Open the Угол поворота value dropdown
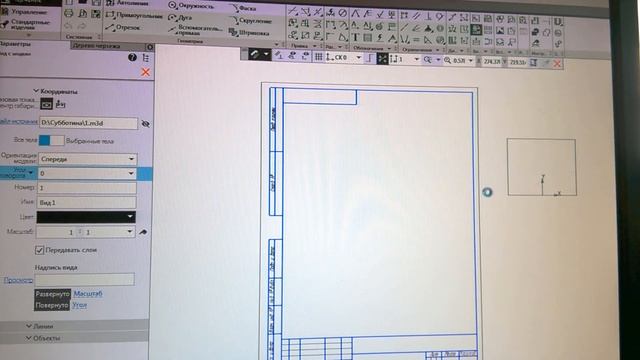 [131, 173]
